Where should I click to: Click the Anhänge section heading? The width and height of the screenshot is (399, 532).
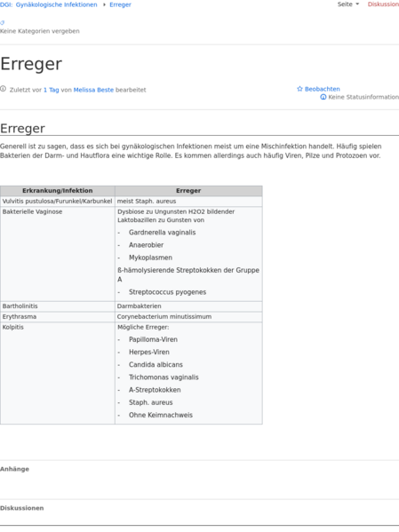tap(14, 469)
